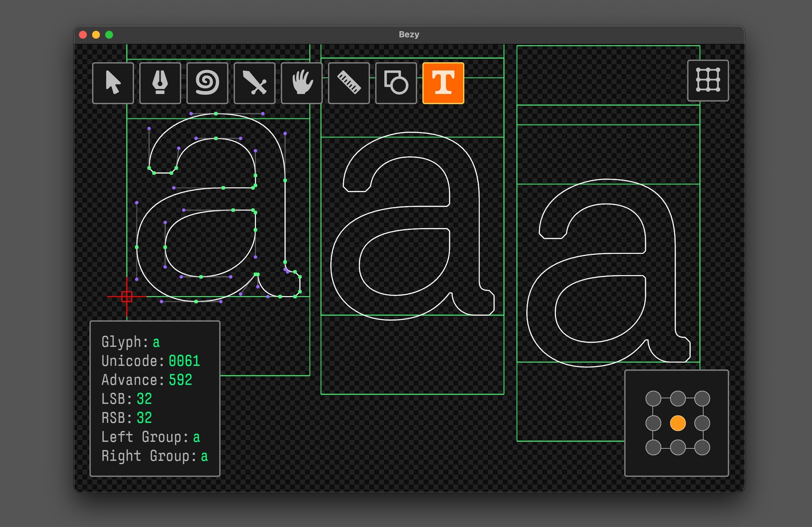Select the arrow pointer tool
Image resolution: width=812 pixels, height=527 pixels.
113,83
